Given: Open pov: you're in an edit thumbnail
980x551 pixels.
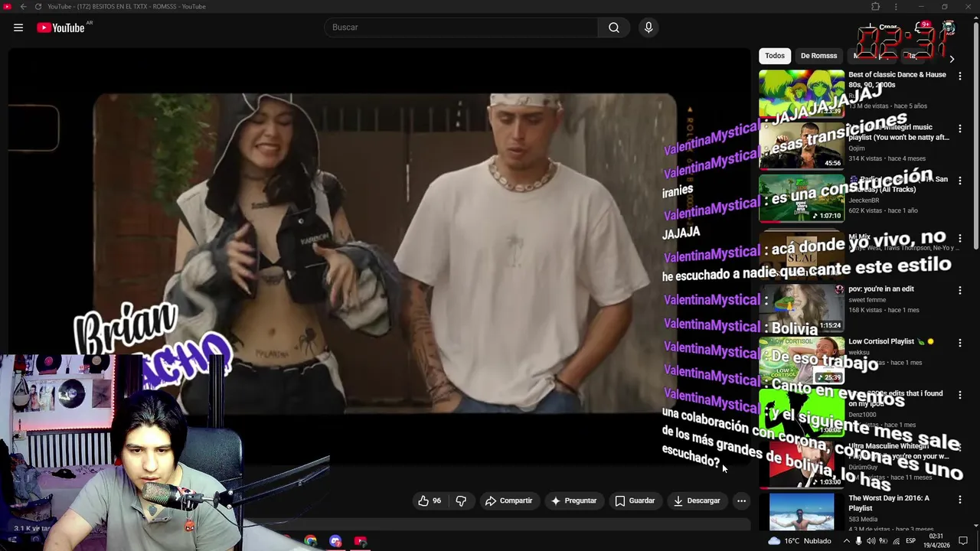Looking at the screenshot, I should coord(802,308).
